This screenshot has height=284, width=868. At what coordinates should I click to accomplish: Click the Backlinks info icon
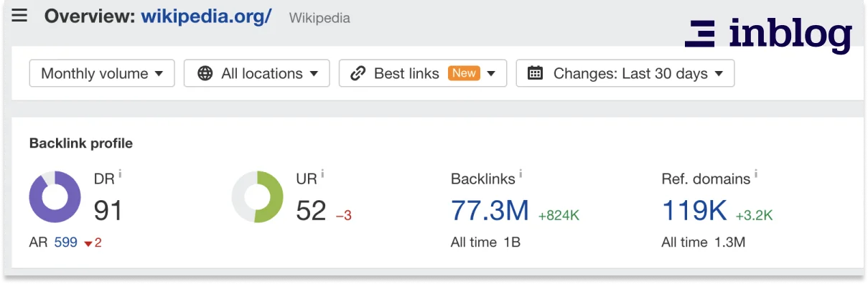(x=521, y=174)
